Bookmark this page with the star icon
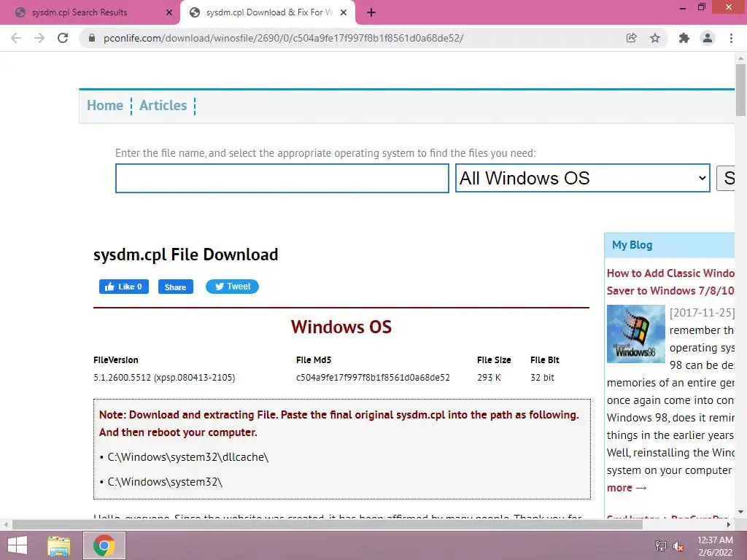The image size is (747, 560). [x=655, y=38]
